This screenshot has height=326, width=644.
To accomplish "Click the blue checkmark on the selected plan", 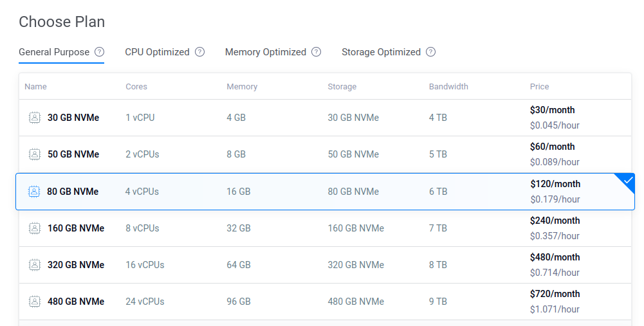I will click(x=628, y=180).
